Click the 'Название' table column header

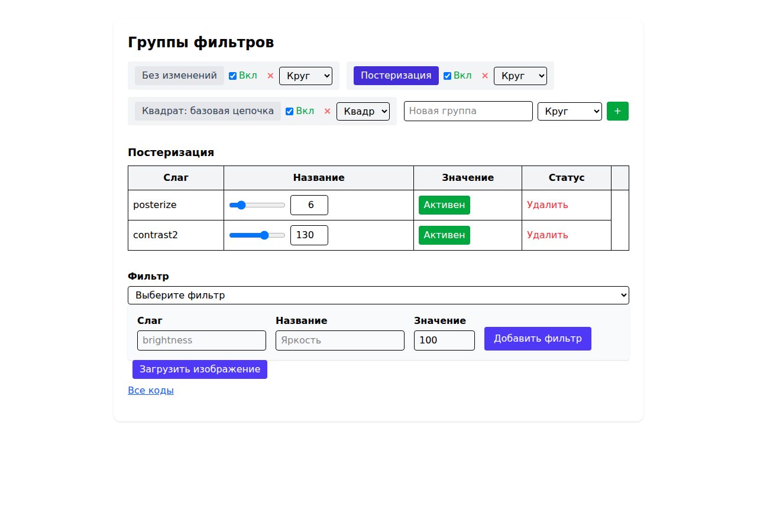[319, 178]
